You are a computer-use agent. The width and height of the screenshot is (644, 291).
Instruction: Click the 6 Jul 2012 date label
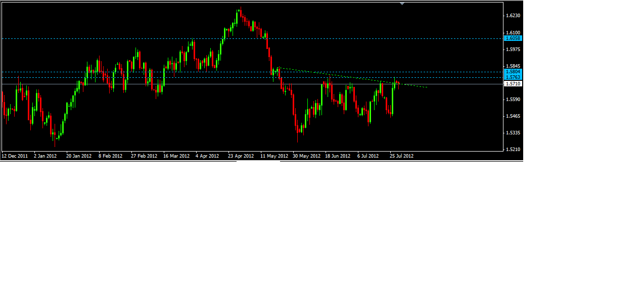click(368, 156)
